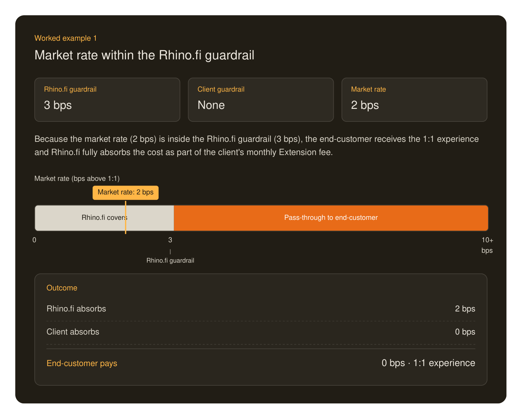Image resolution: width=522 pixels, height=420 pixels.
Task: Click the "Market rate" label in the top-right card
Action: 368,89
